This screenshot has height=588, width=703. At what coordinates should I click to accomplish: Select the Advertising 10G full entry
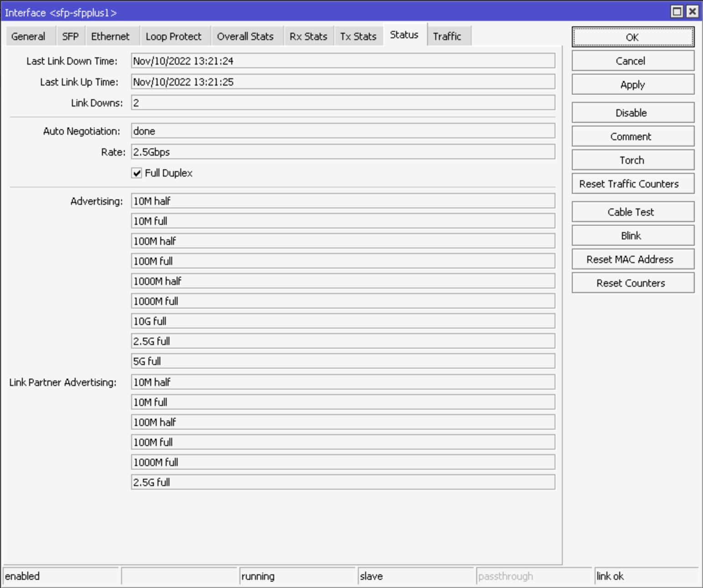(x=343, y=321)
